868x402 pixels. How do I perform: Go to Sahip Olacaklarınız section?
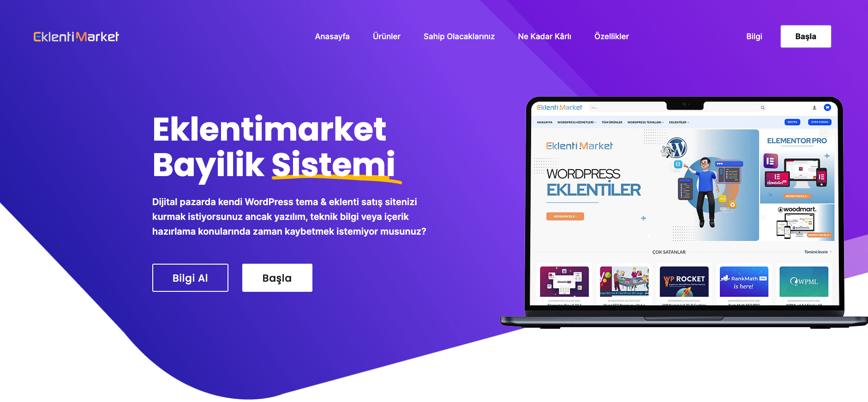(459, 36)
